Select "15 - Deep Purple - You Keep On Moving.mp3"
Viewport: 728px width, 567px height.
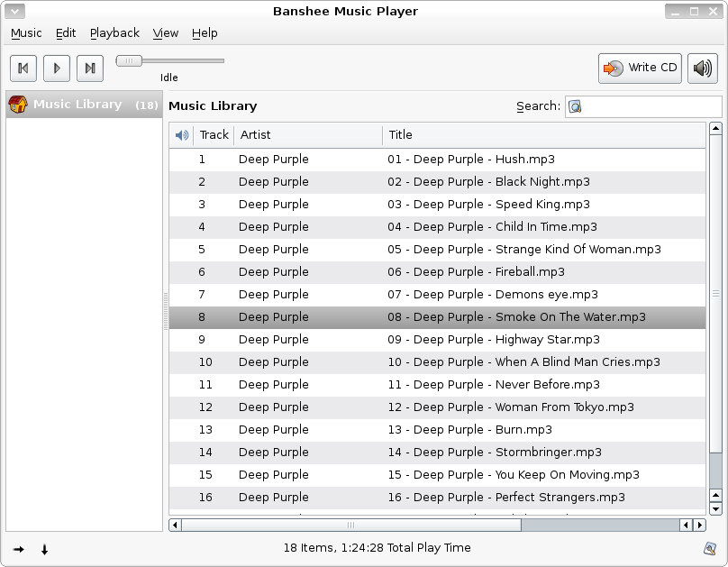(x=437, y=475)
